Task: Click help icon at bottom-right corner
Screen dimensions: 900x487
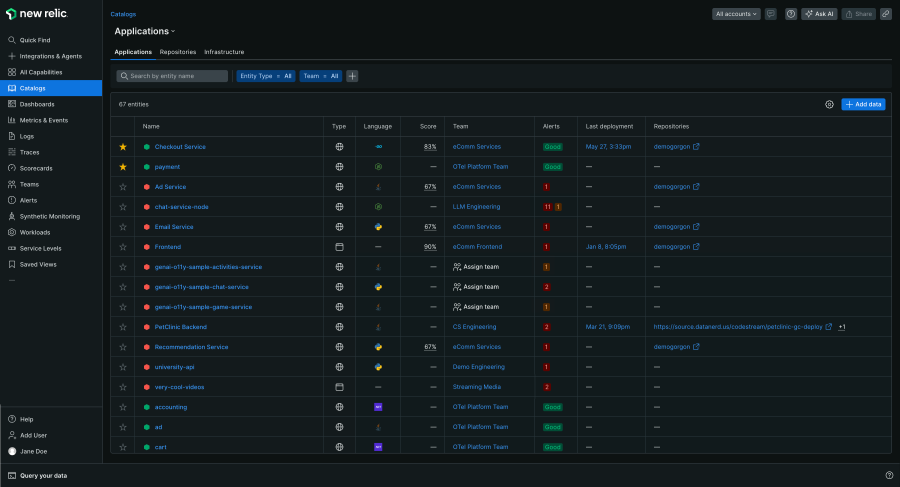Action: (x=889, y=476)
